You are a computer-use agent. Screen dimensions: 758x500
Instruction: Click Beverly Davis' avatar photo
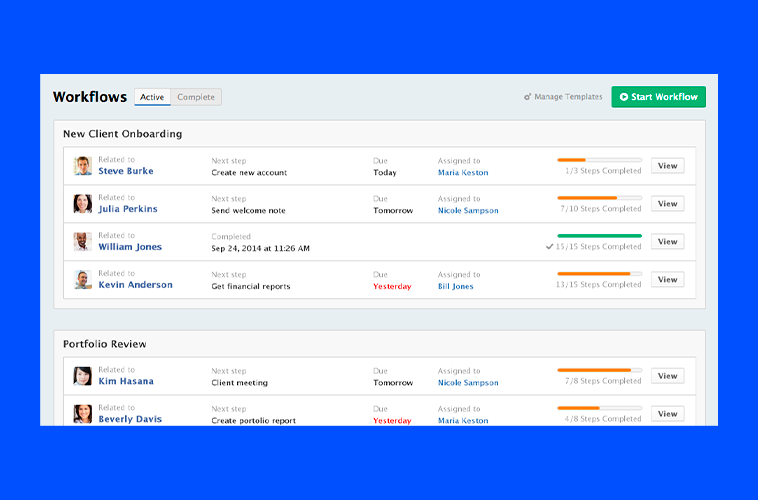pyautogui.click(x=82, y=414)
